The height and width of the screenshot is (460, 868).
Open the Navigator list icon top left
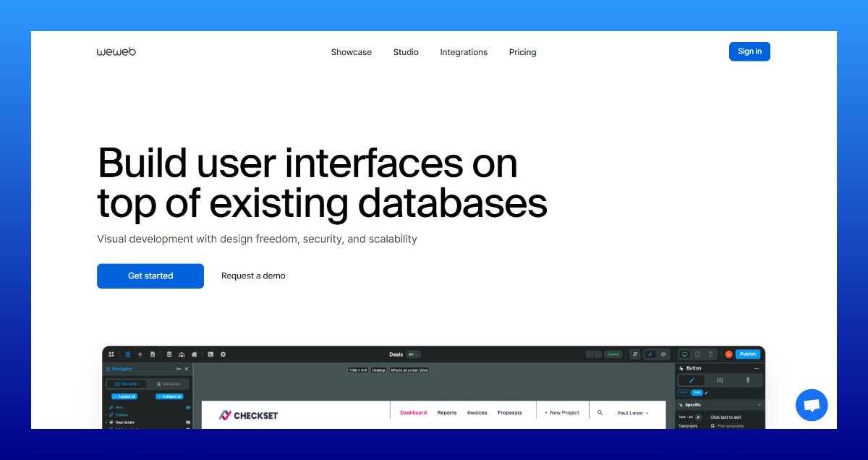(x=127, y=354)
